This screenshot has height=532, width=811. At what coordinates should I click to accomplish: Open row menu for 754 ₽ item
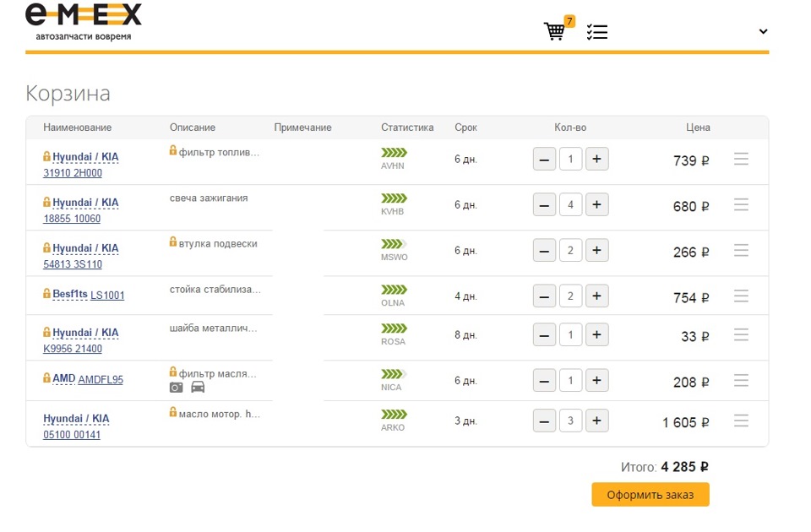pyautogui.click(x=741, y=296)
